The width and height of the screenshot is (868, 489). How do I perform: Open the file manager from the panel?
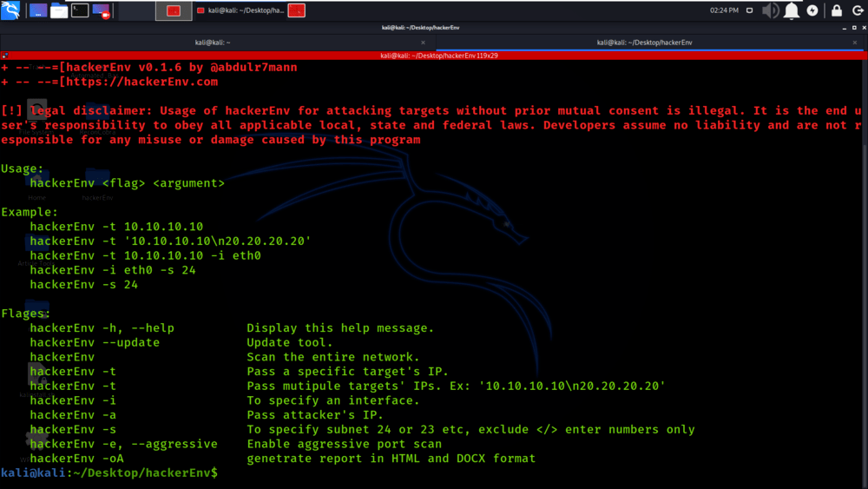click(x=59, y=10)
